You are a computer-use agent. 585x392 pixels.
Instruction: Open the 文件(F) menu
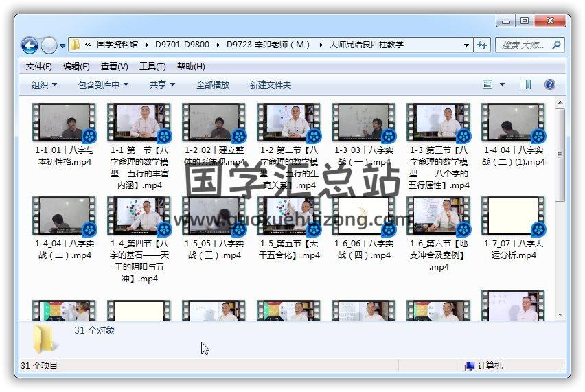39,67
